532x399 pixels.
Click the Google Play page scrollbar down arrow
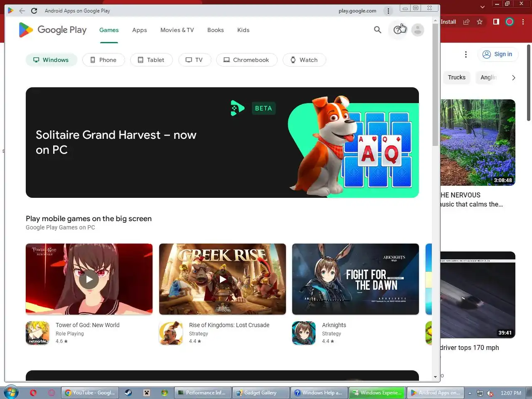[x=436, y=377]
